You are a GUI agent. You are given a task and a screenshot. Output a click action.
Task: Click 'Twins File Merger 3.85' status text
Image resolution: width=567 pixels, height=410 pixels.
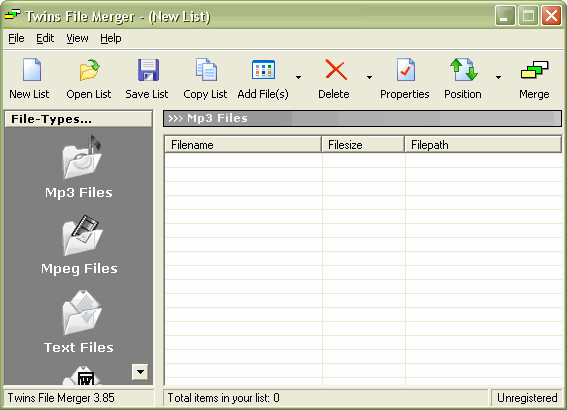pyautogui.click(x=61, y=398)
